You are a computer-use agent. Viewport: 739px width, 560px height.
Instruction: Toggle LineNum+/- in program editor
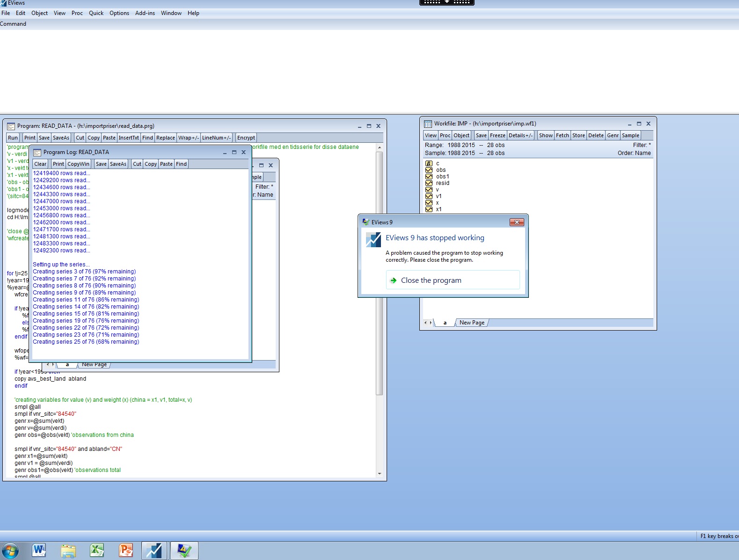[216, 138]
